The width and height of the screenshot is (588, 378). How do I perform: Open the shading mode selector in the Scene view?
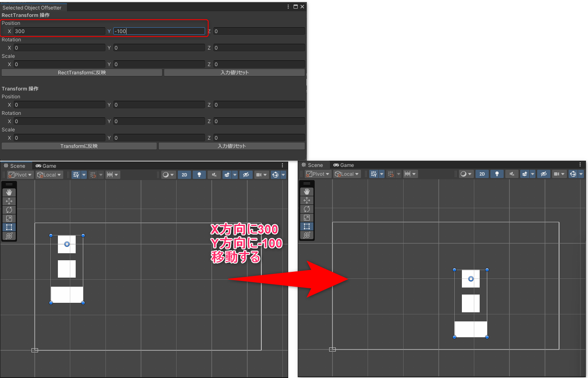click(168, 174)
